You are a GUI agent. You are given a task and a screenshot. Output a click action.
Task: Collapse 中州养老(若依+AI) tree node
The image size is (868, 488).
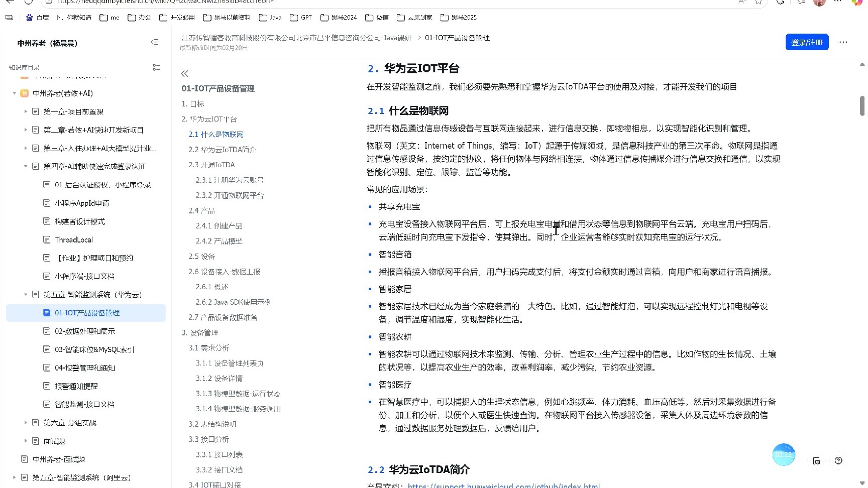[14, 93]
